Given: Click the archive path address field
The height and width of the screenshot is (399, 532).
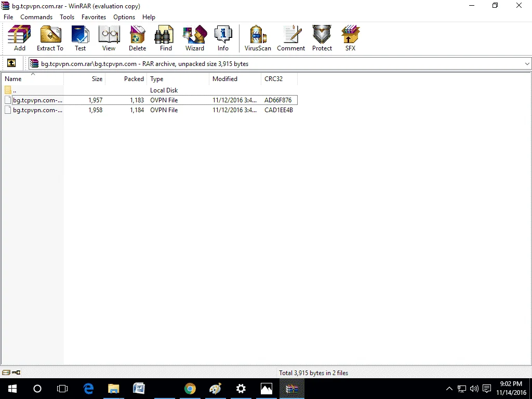Looking at the screenshot, I should 280,64.
